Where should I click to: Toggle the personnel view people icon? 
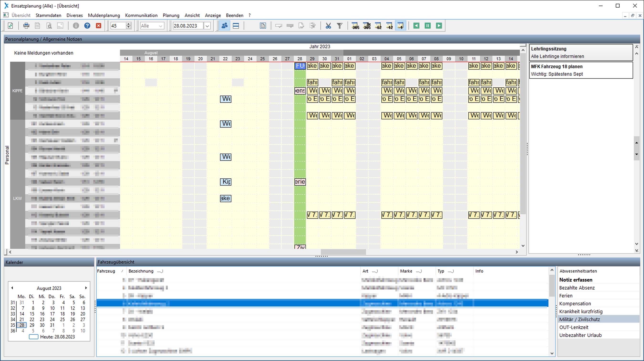[224, 26]
